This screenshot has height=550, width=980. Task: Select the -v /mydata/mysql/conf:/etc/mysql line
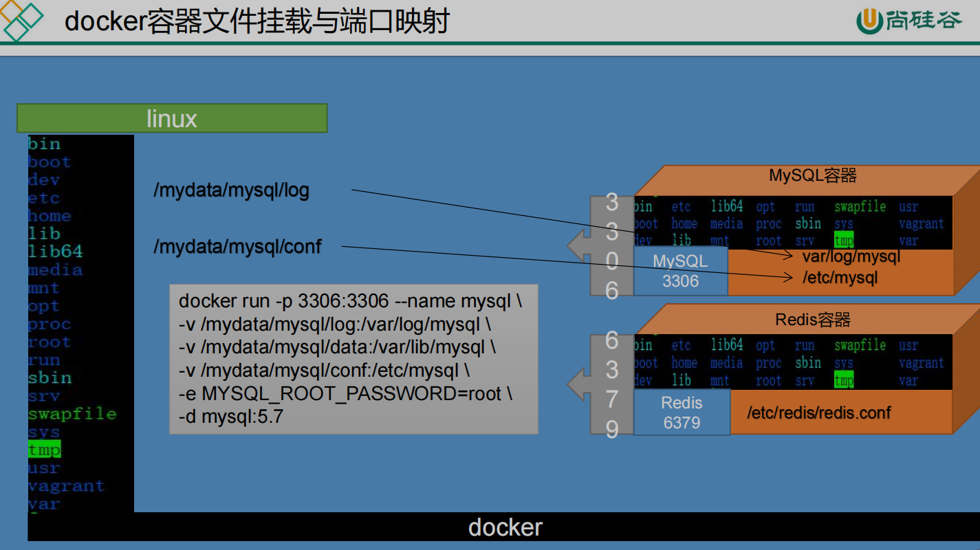tap(324, 371)
